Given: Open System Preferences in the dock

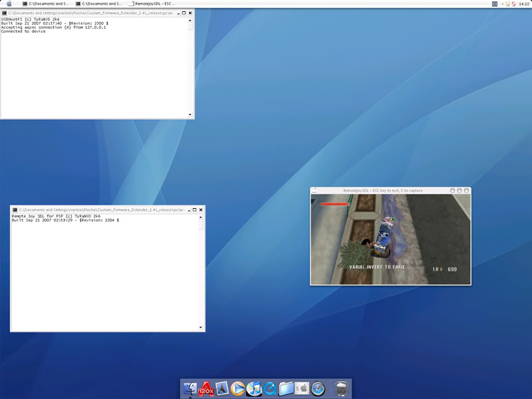Looking at the screenshot, I should click(302, 388).
